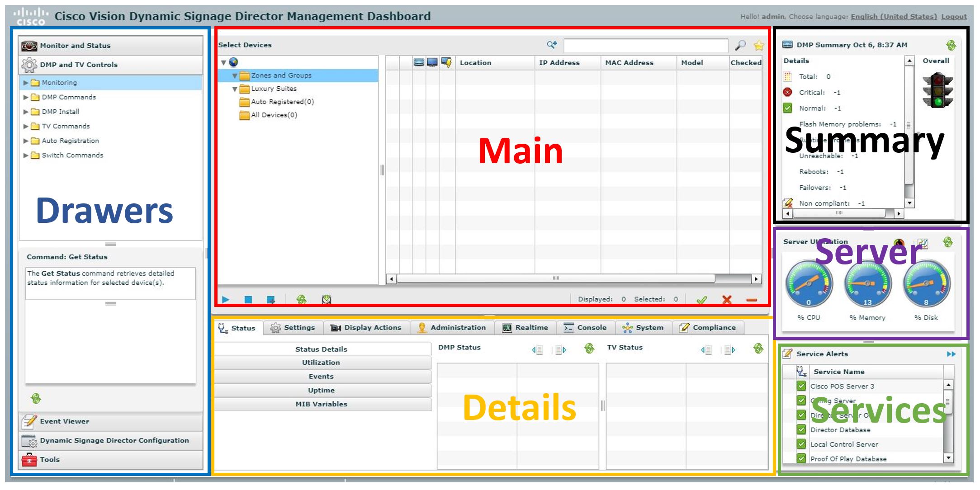Viewport: 980px width, 490px height.
Task: Expand the Switch Commands folder
Action: pyautogui.click(x=26, y=155)
